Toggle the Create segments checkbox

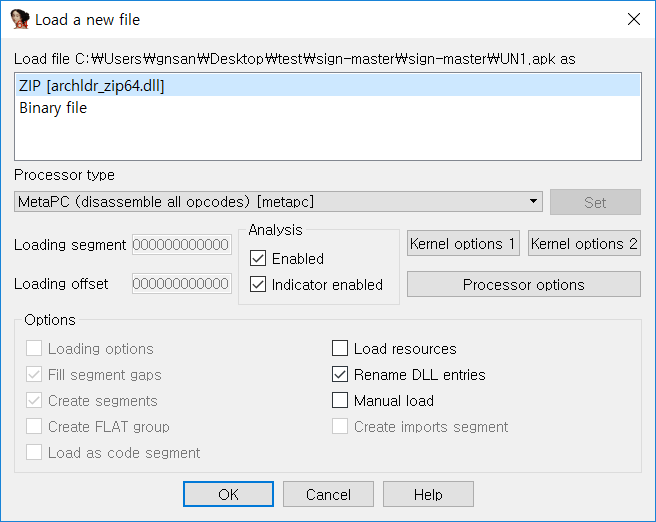[34, 400]
